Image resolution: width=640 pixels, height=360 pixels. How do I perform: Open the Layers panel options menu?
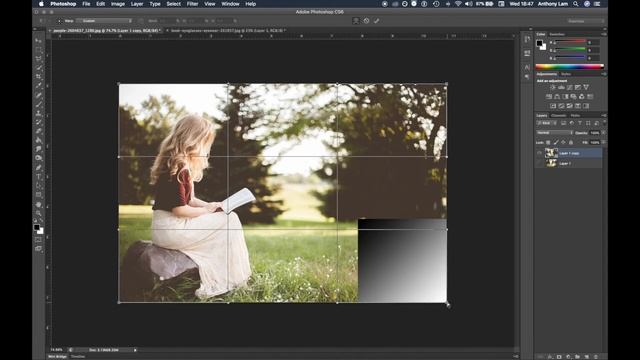[604, 116]
